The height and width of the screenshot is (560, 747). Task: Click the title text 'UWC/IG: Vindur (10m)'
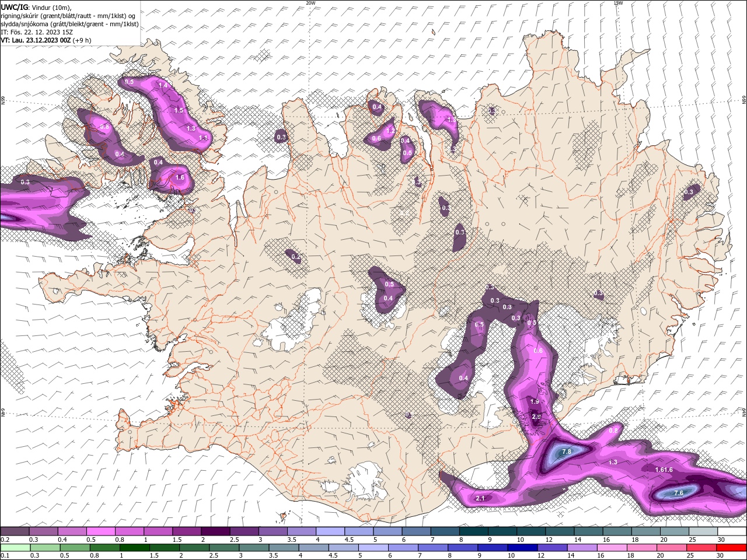[x=36, y=6]
